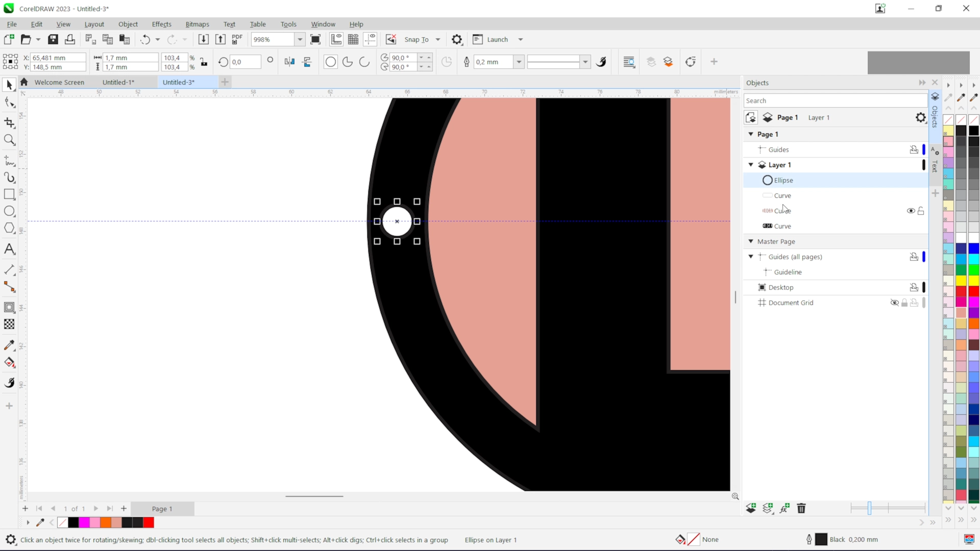Toggle the Desktop row printable icon
Screen dimensions: 980x551
click(914, 287)
